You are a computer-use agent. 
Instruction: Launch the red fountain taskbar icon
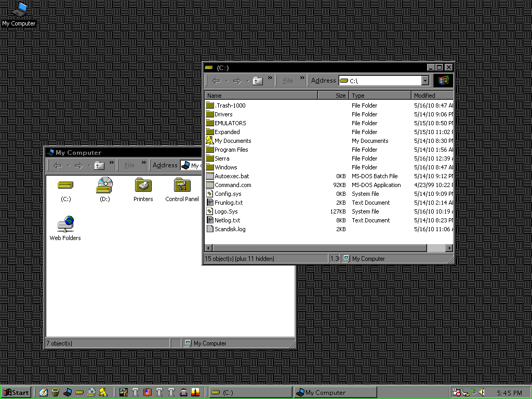[183, 393]
